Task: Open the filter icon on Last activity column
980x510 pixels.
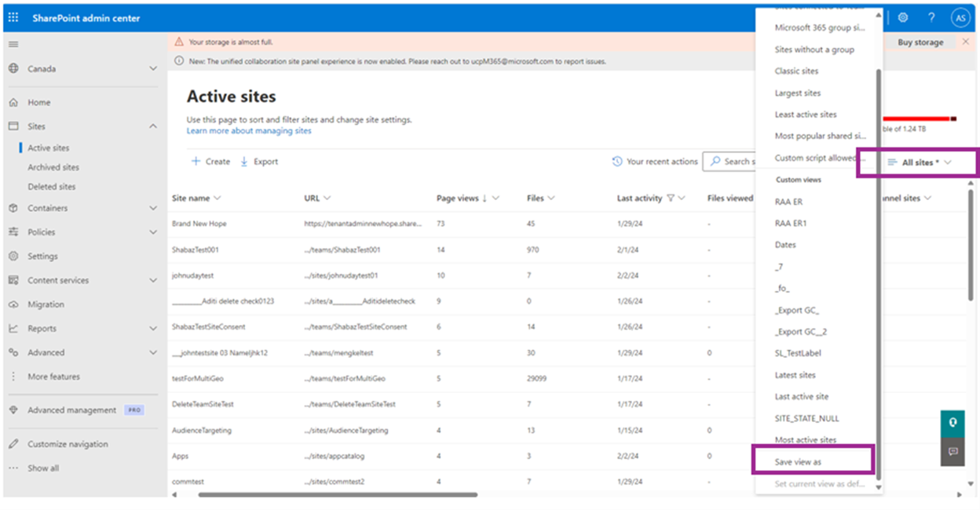Action: click(671, 199)
